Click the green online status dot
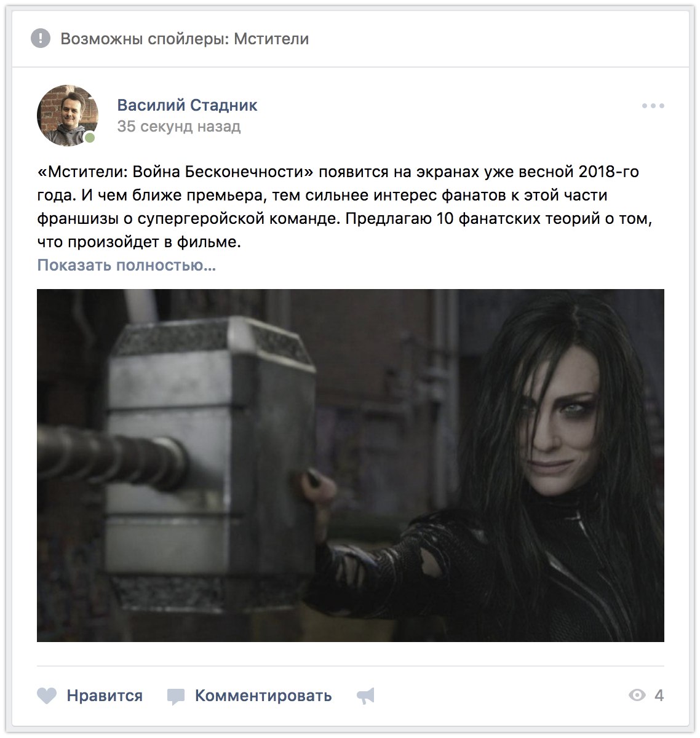 (90, 138)
